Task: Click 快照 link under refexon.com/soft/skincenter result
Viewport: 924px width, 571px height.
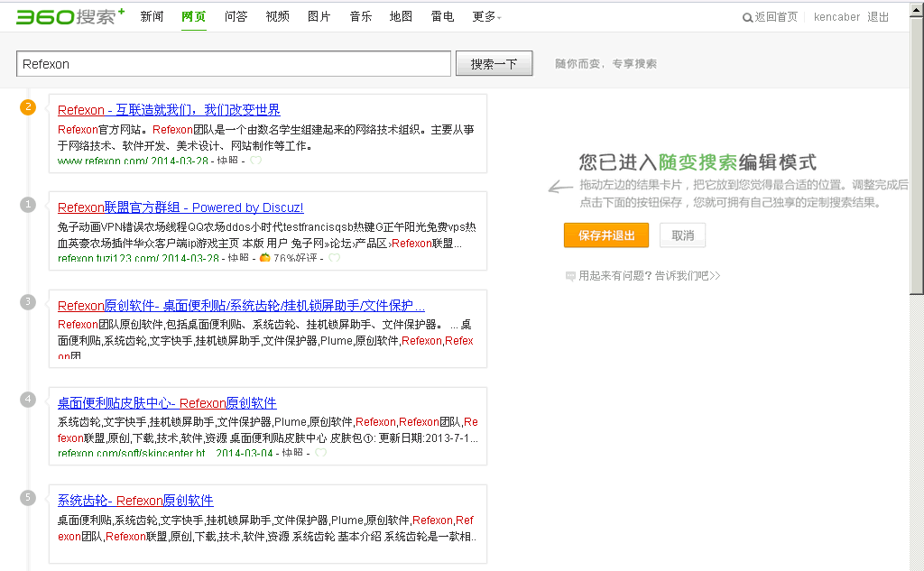Action: [x=292, y=453]
